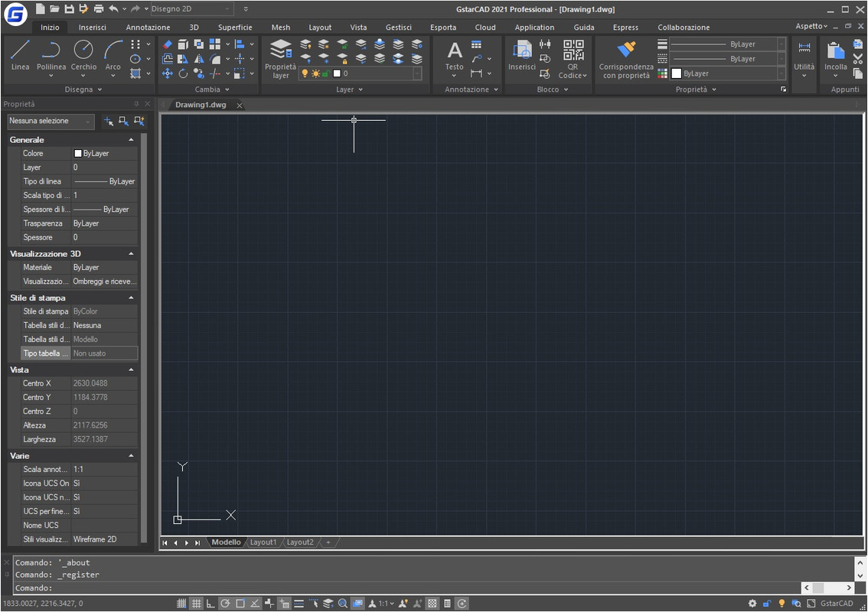Choose the Arco arc tool
Image resolution: width=868 pixels, height=612 pixels.
coord(113,55)
